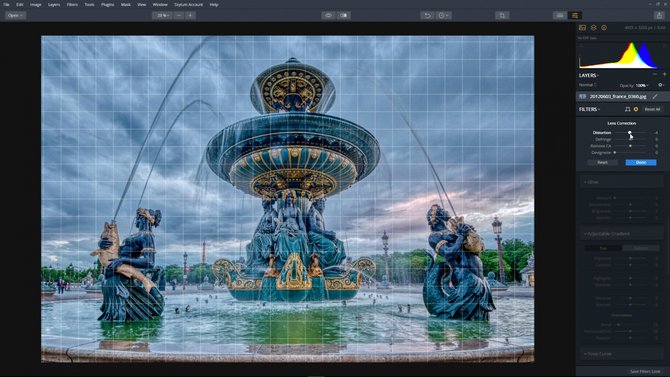Select the crop tool icon
Viewport: 670px width, 377px height.
tap(502, 15)
